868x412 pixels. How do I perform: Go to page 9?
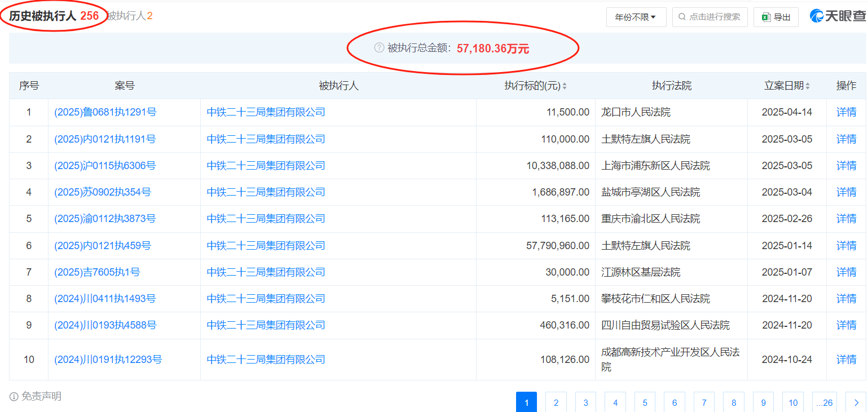pyautogui.click(x=763, y=402)
